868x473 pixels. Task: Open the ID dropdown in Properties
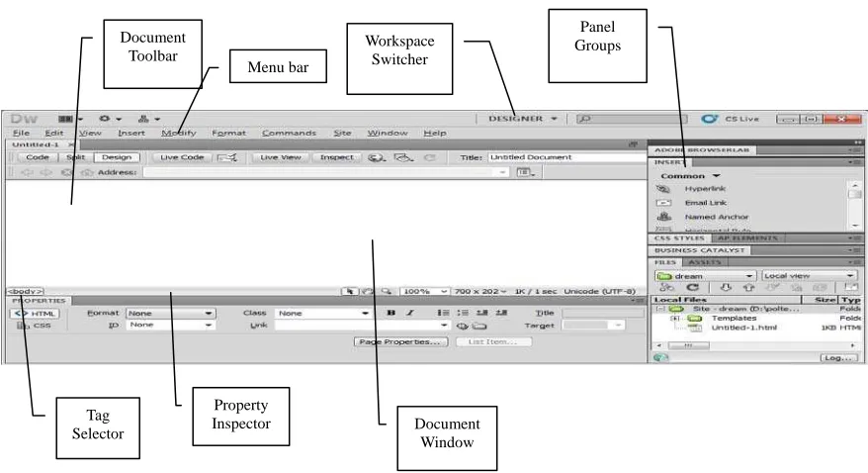pos(170,326)
